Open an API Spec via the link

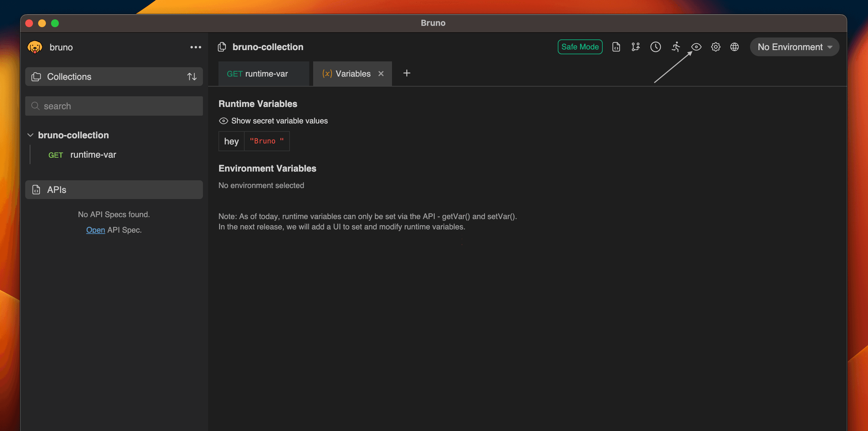point(95,230)
